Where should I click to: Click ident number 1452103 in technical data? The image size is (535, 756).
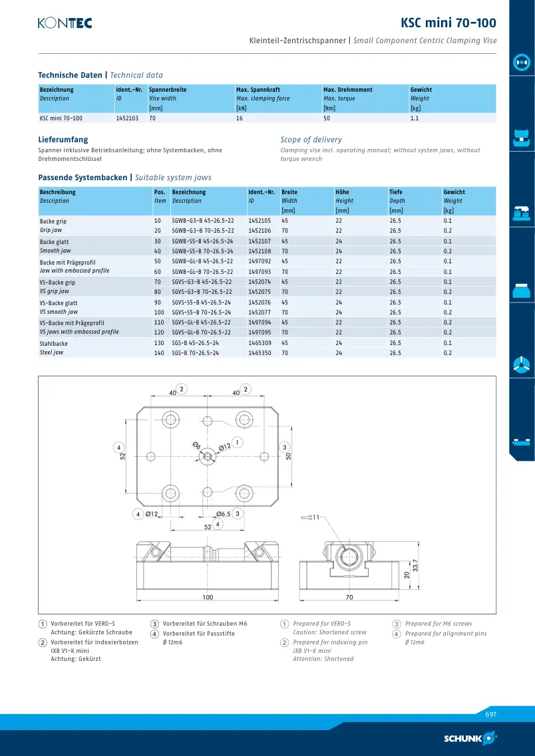pyautogui.click(x=127, y=118)
